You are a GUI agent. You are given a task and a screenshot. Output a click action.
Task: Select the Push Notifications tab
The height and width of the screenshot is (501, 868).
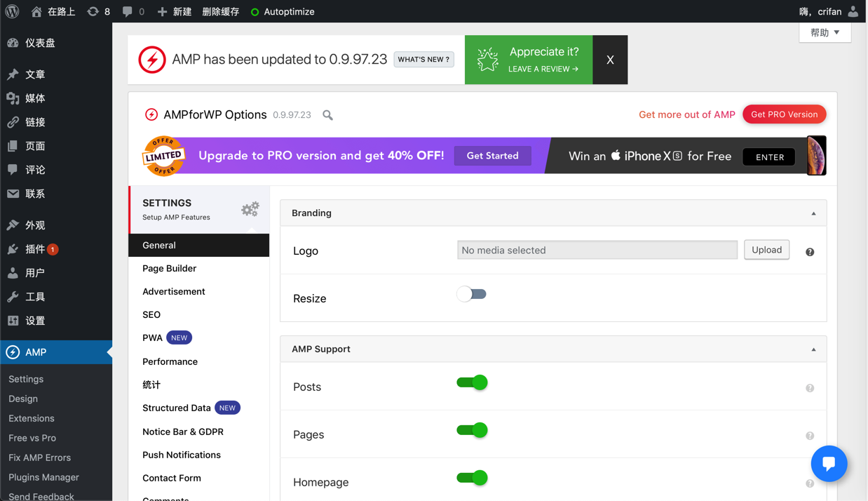tap(199, 455)
